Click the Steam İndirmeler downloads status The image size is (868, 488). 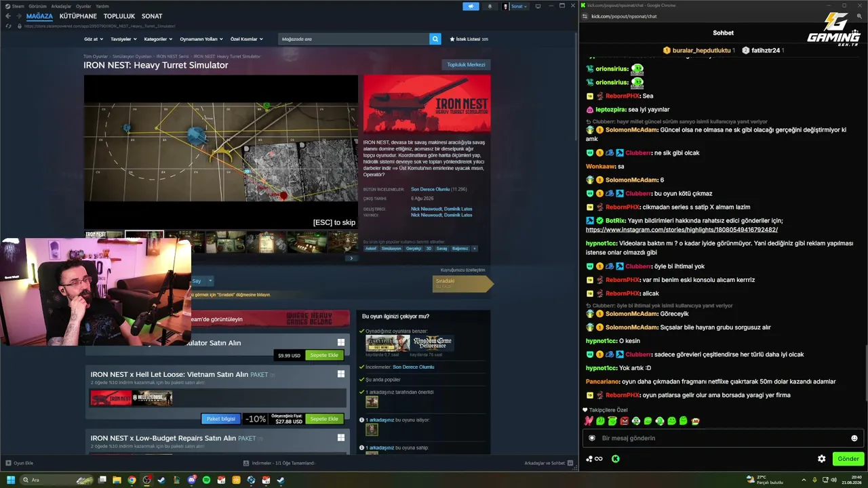coord(279,463)
